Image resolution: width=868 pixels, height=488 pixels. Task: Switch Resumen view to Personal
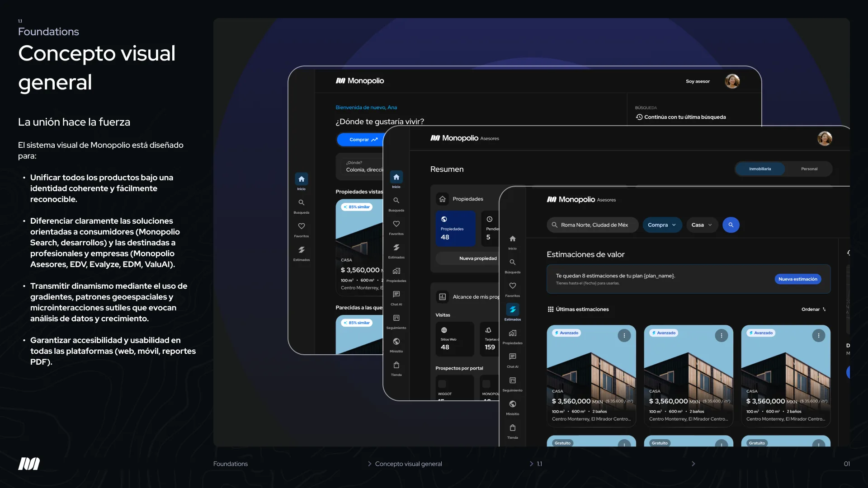[809, 169]
